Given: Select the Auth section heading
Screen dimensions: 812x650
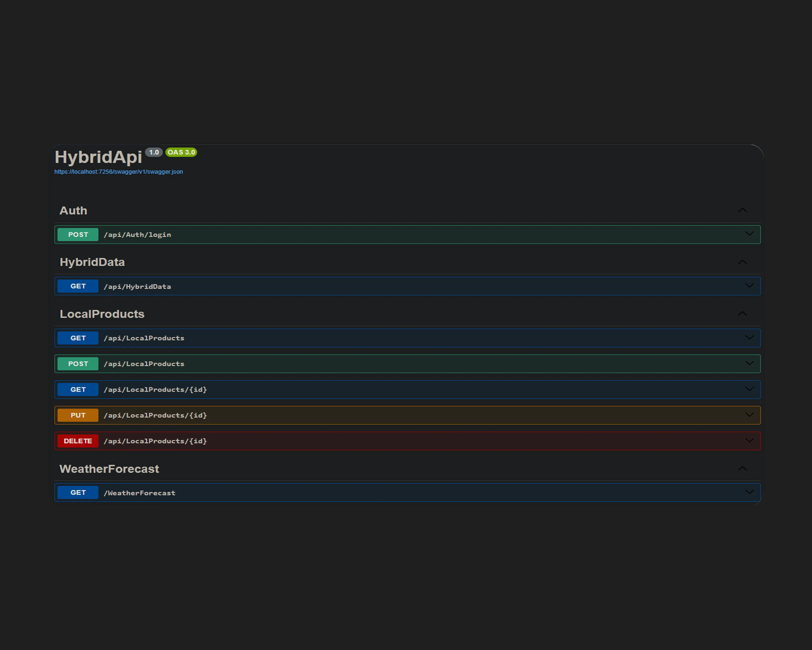Looking at the screenshot, I should click(73, 211).
